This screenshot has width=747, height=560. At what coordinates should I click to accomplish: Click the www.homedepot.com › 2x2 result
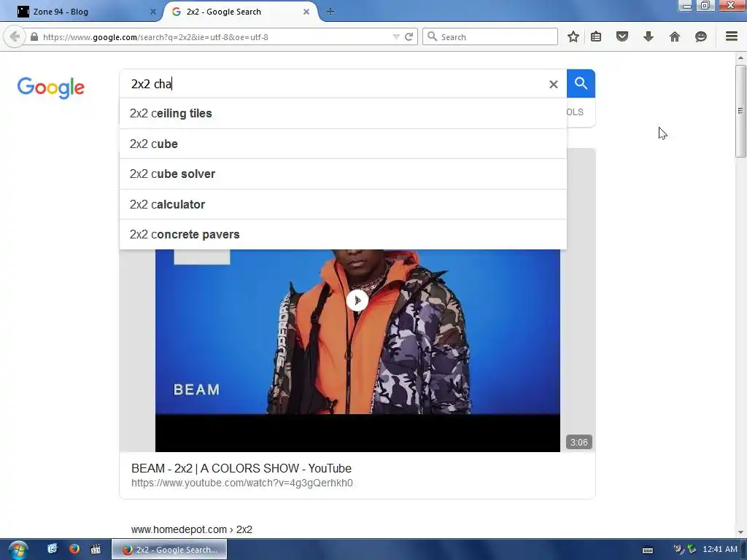point(192,529)
